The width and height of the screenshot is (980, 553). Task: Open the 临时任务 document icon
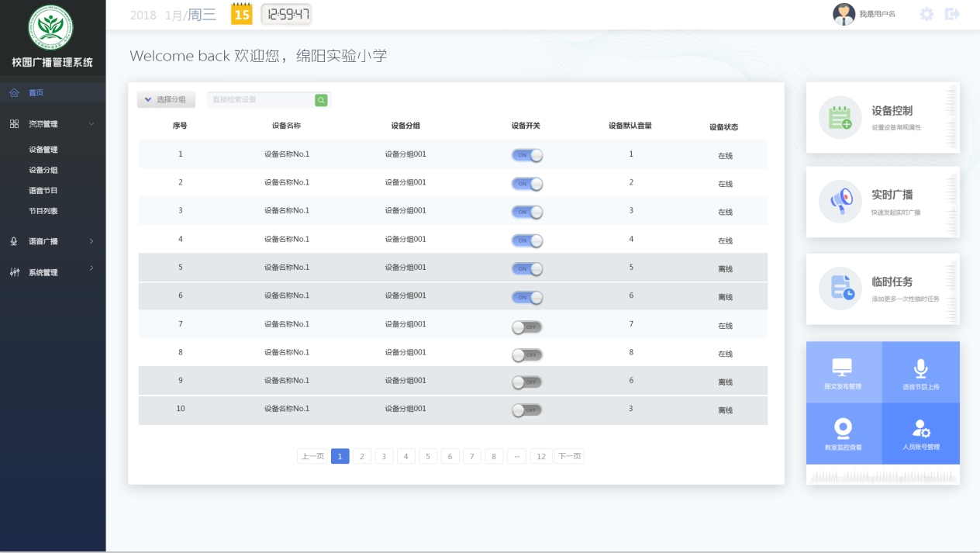point(840,289)
